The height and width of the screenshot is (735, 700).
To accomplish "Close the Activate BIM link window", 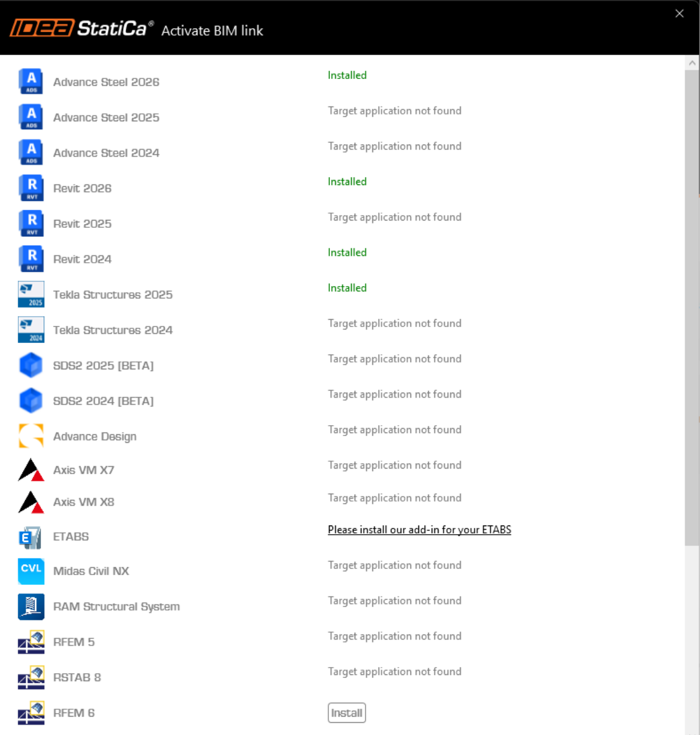I will (x=679, y=13).
